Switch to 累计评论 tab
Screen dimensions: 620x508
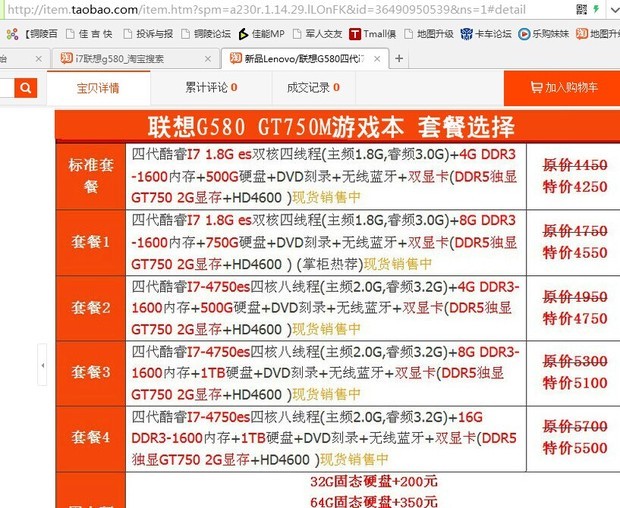(x=212, y=87)
